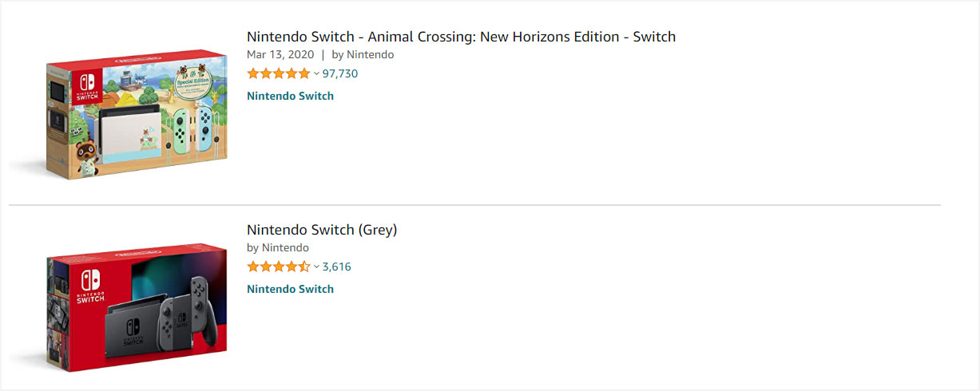
Task: Expand the rating chevron beside 3,616
Action: [316, 267]
